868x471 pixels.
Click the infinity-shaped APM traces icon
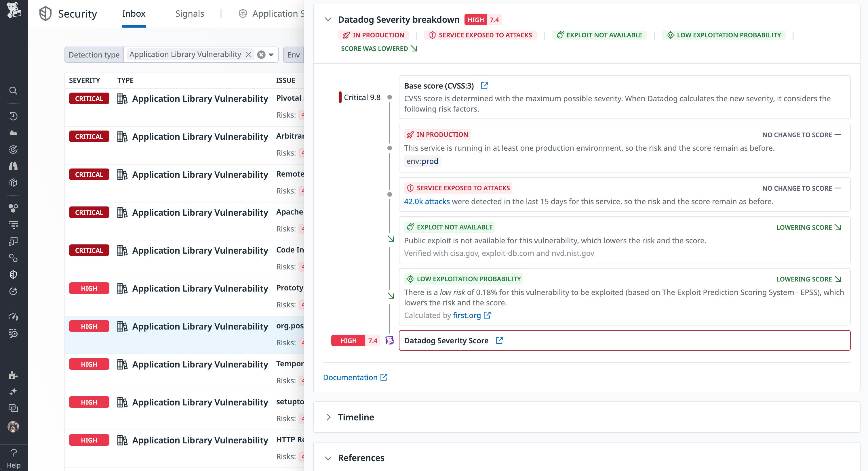(x=13, y=258)
